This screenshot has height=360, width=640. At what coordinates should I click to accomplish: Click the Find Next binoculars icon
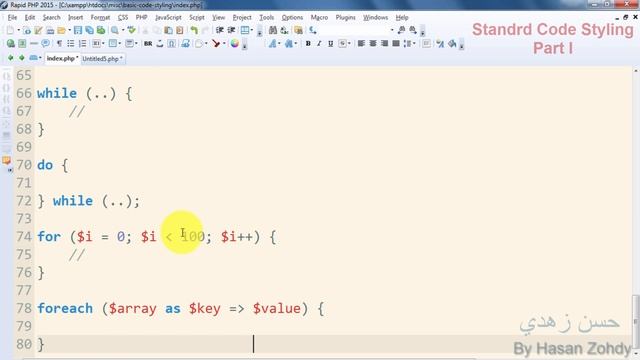coord(413,30)
